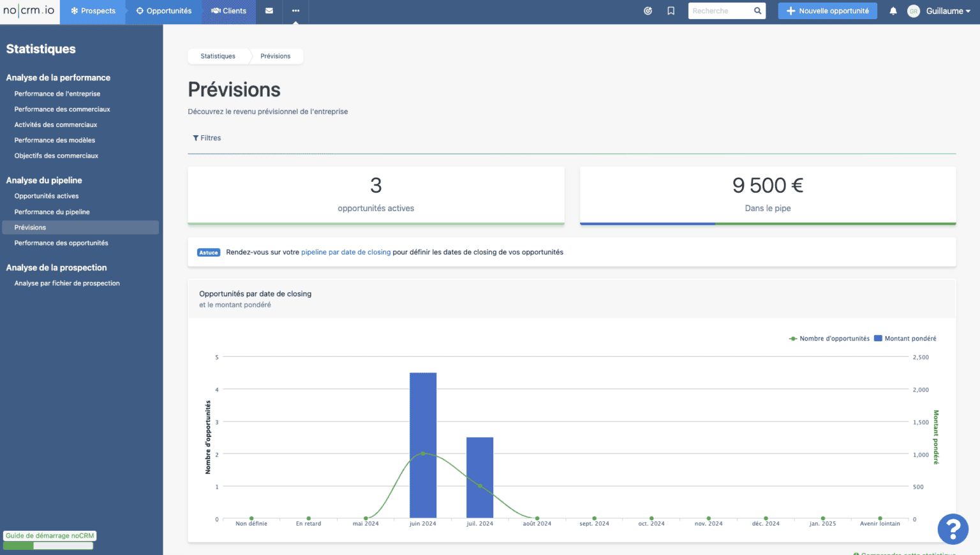
Task: Open Performance des opportunités
Action: click(61, 243)
